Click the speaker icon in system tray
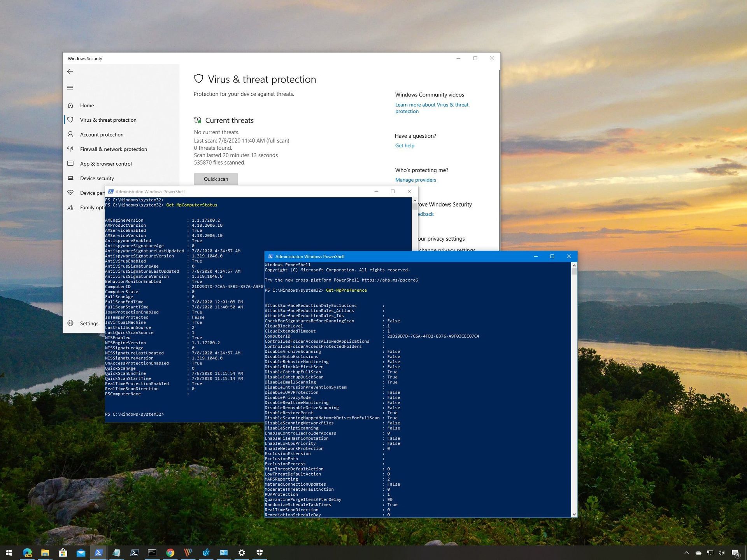This screenshot has width=747, height=560. point(722,552)
